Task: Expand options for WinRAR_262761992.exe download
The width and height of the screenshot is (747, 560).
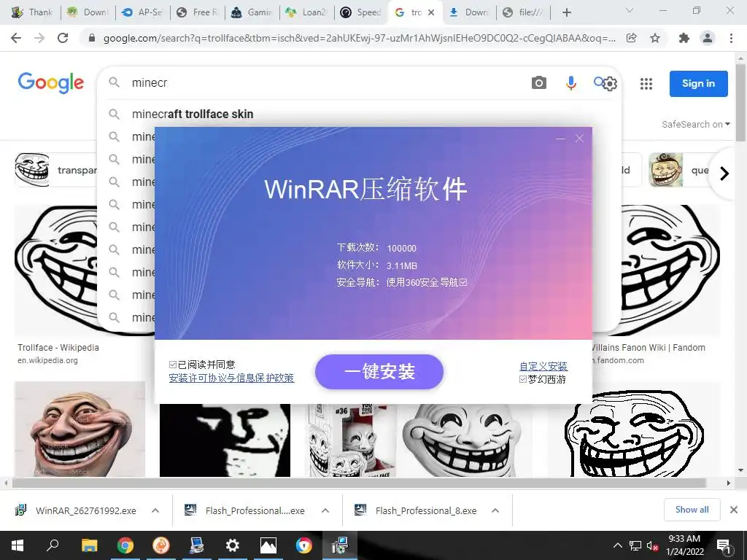Action: [155, 510]
